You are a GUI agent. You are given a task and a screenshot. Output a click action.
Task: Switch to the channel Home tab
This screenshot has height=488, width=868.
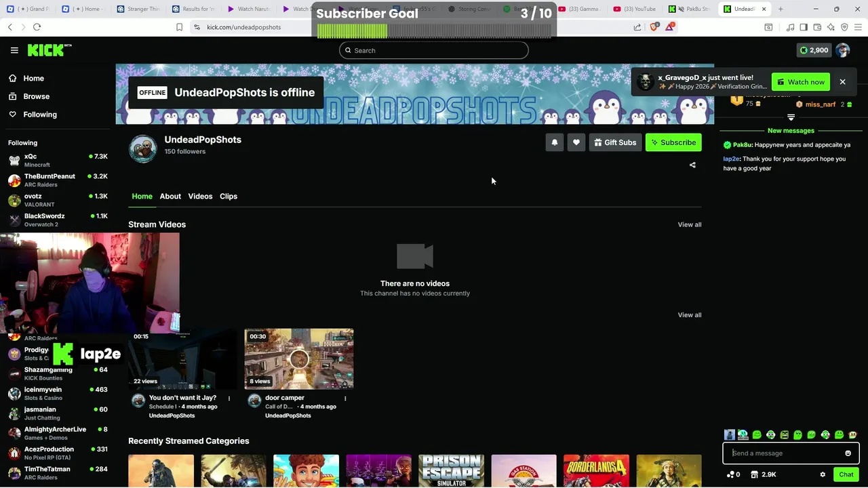coord(142,196)
